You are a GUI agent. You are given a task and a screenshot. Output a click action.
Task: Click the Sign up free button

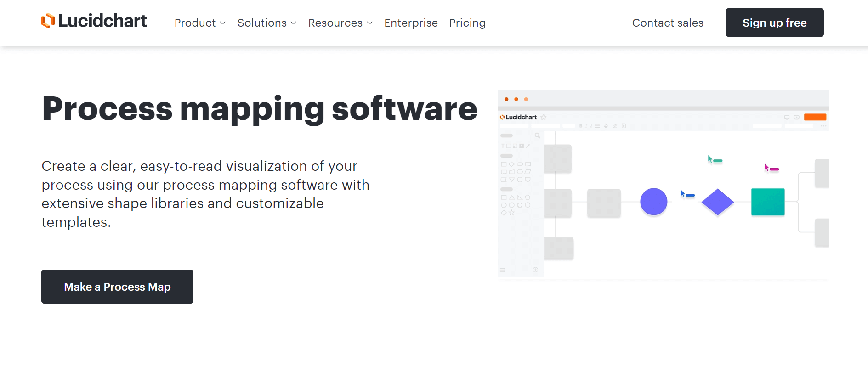coord(775,23)
